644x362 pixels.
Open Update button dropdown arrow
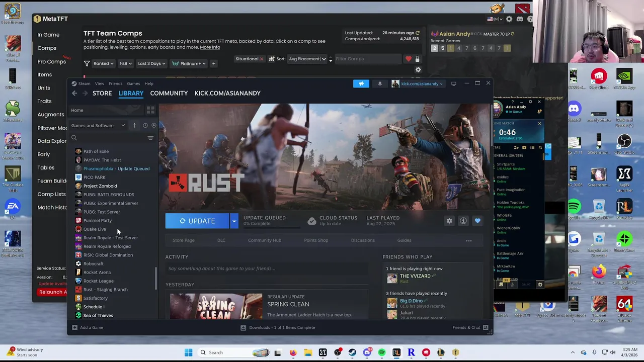pyautogui.click(x=234, y=221)
